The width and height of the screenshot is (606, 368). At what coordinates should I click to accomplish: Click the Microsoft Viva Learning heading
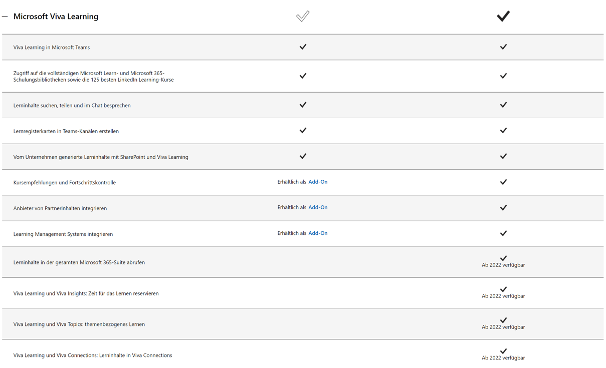point(56,17)
